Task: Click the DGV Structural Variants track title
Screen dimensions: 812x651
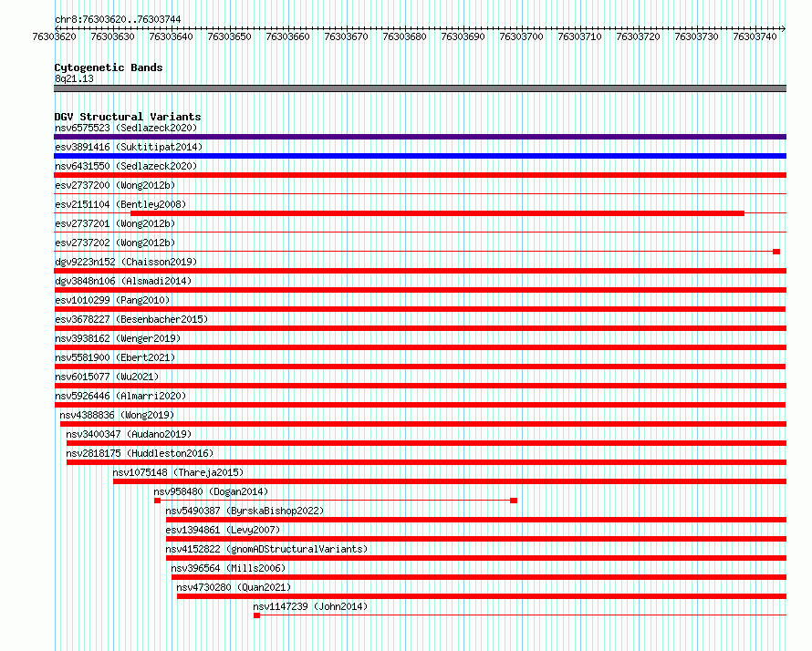Action: click(x=128, y=117)
